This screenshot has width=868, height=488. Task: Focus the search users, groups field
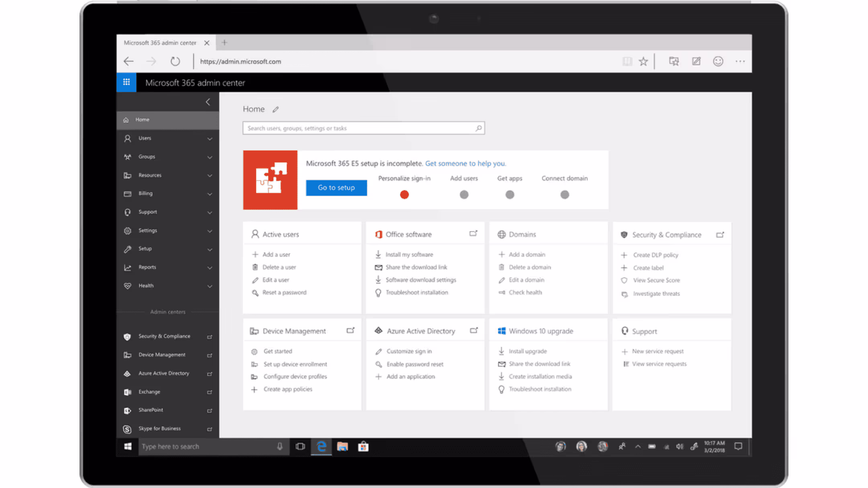click(364, 128)
